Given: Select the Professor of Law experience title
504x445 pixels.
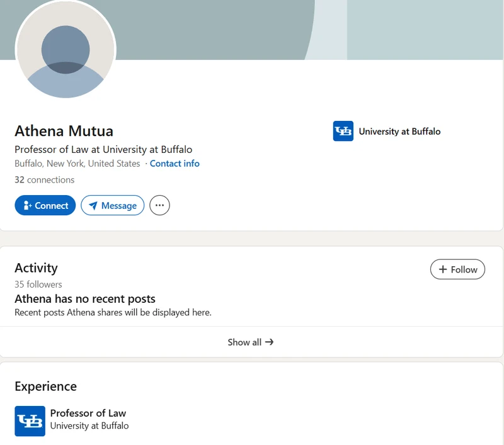Looking at the screenshot, I should pyautogui.click(x=88, y=413).
